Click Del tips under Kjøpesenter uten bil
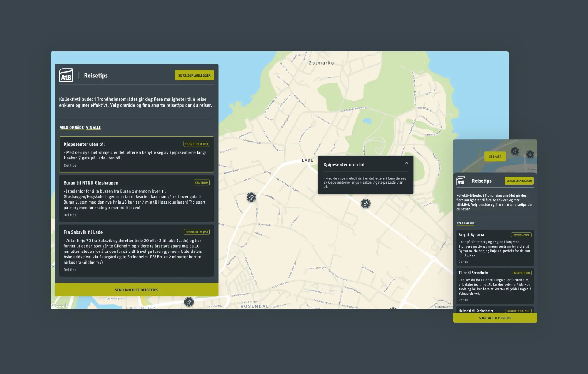The width and height of the screenshot is (588, 374). tap(70, 166)
